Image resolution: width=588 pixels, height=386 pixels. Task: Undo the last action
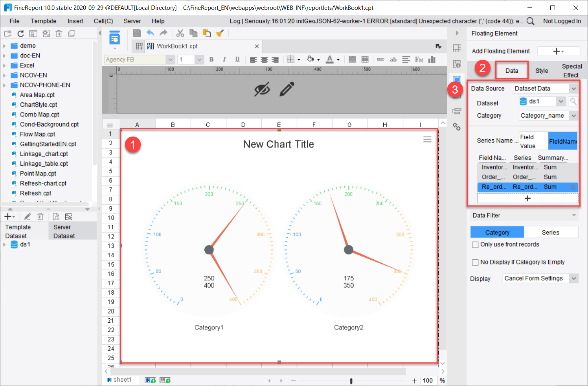click(150, 33)
